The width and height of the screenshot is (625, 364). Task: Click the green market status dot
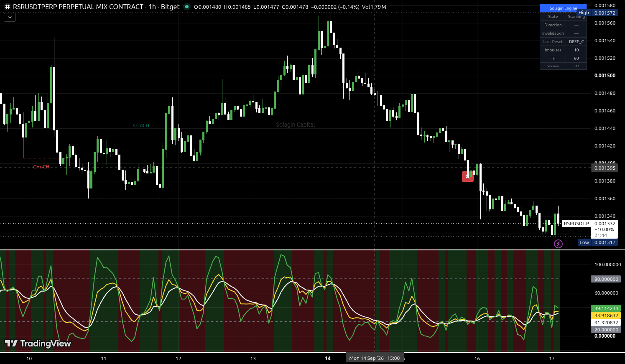[x=187, y=7]
